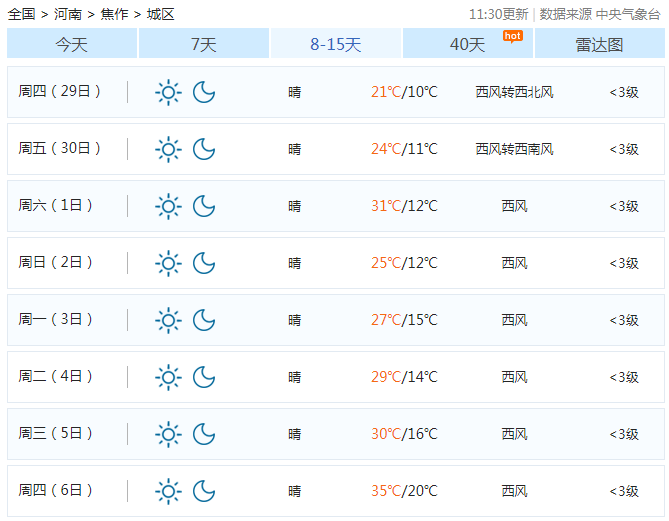Viewport: 669px width, 521px height.
Task: Go to 全国 in breadcrumb
Action: click(21, 14)
